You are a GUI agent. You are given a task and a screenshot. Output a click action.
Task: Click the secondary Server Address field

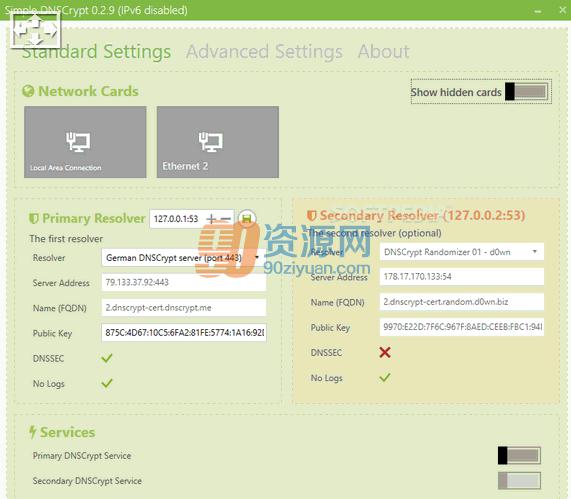pyautogui.click(x=462, y=276)
